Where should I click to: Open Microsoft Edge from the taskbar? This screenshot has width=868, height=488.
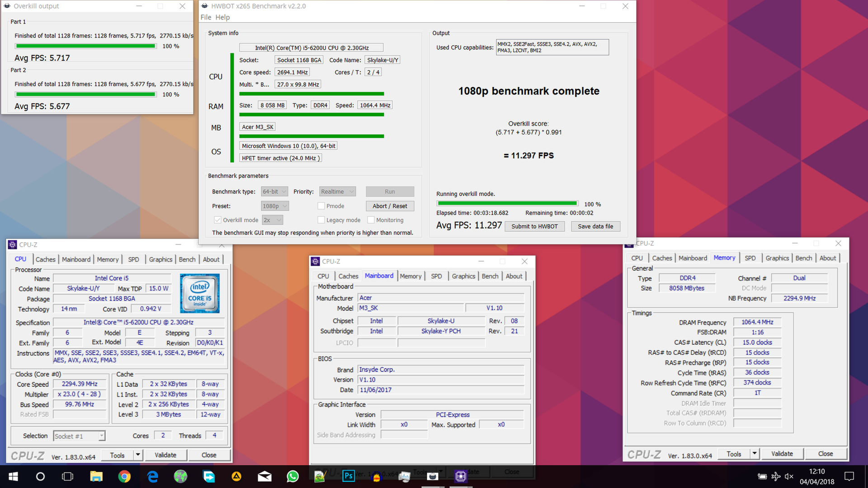pyautogui.click(x=153, y=476)
